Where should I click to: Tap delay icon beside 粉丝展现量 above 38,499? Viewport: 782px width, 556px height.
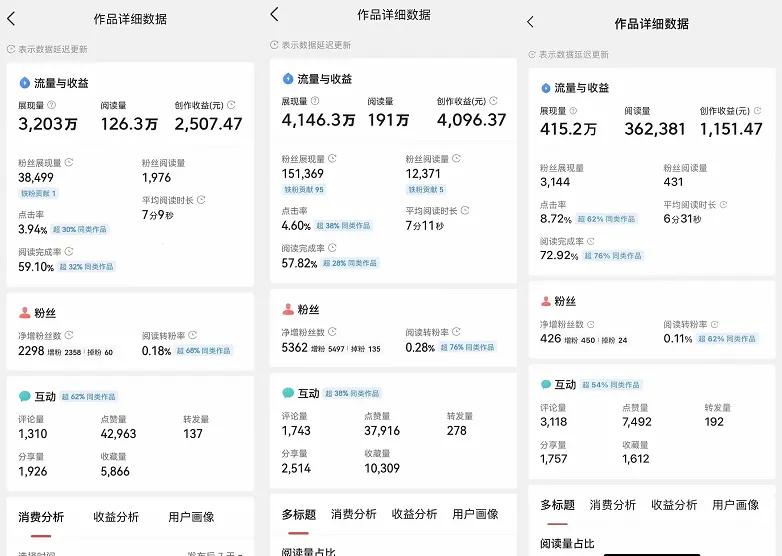(x=69, y=163)
